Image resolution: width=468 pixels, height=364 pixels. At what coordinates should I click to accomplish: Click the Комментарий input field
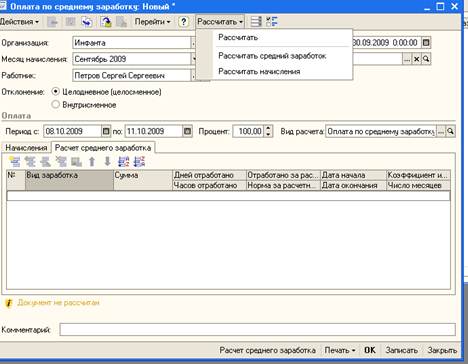pos(257,330)
